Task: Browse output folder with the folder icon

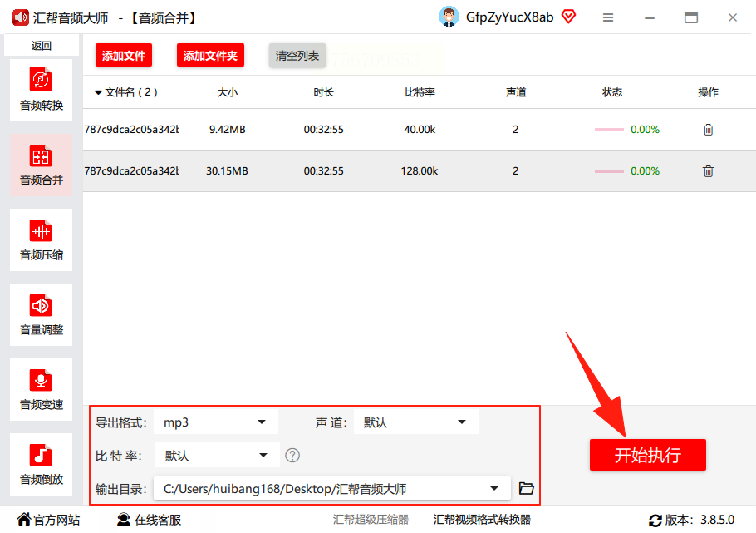Action: [x=526, y=488]
